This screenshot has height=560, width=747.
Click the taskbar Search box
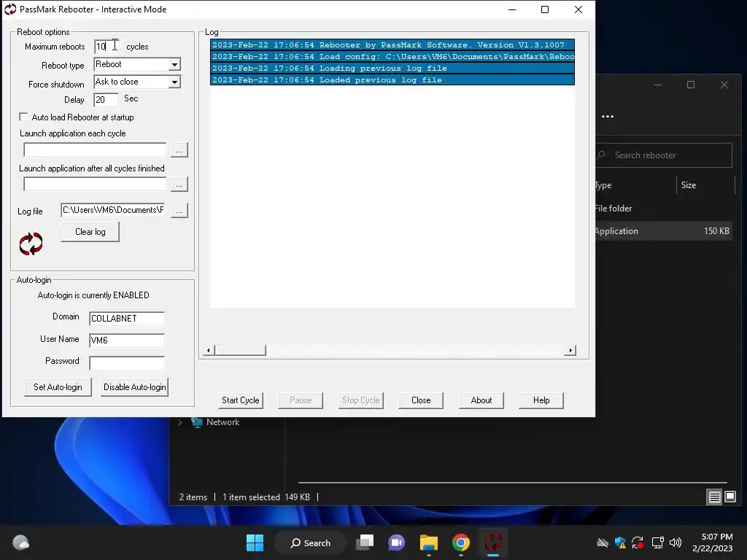pyautogui.click(x=310, y=542)
